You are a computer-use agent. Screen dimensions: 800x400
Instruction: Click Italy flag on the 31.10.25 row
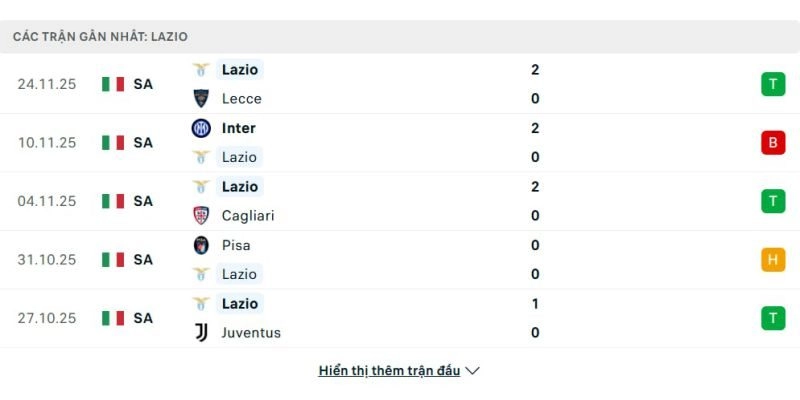[x=113, y=259]
